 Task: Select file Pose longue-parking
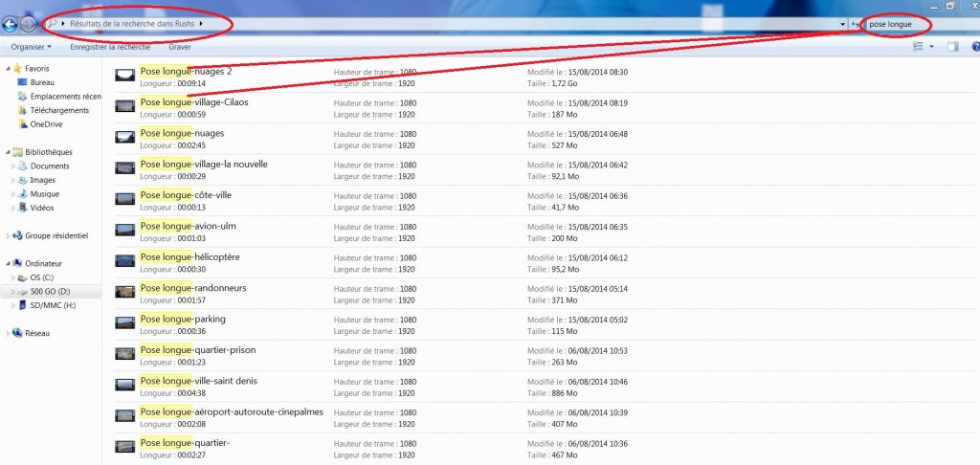[183, 319]
